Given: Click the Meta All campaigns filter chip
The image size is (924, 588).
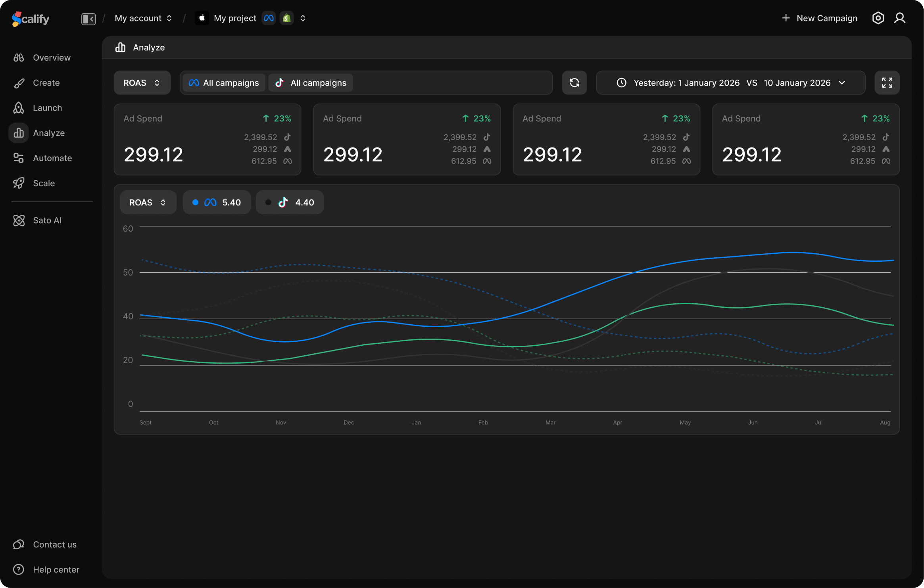Looking at the screenshot, I should [223, 82].
